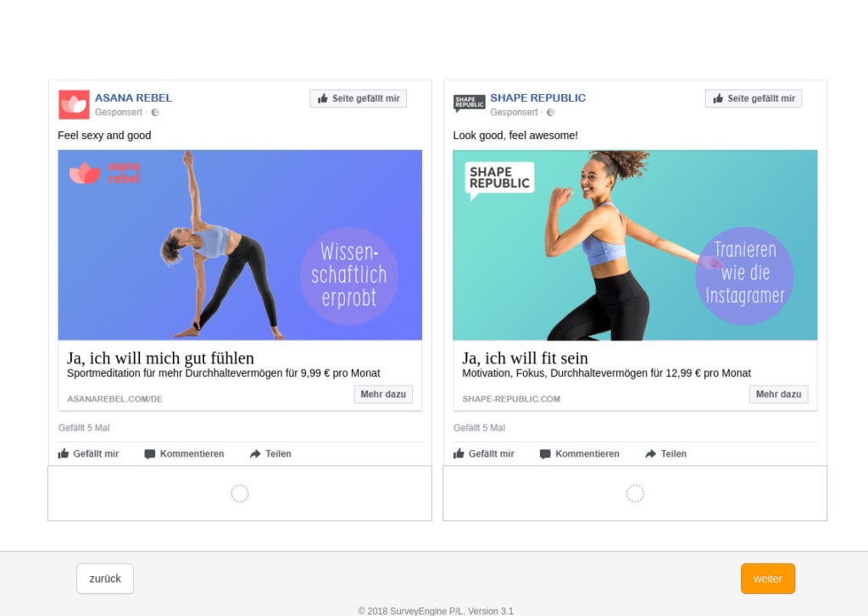Image resolution: width=868 pixels, height=616 pixels.
Task: Click Gefällt mir under Asana Rebel post
Action: coord(88,454)
